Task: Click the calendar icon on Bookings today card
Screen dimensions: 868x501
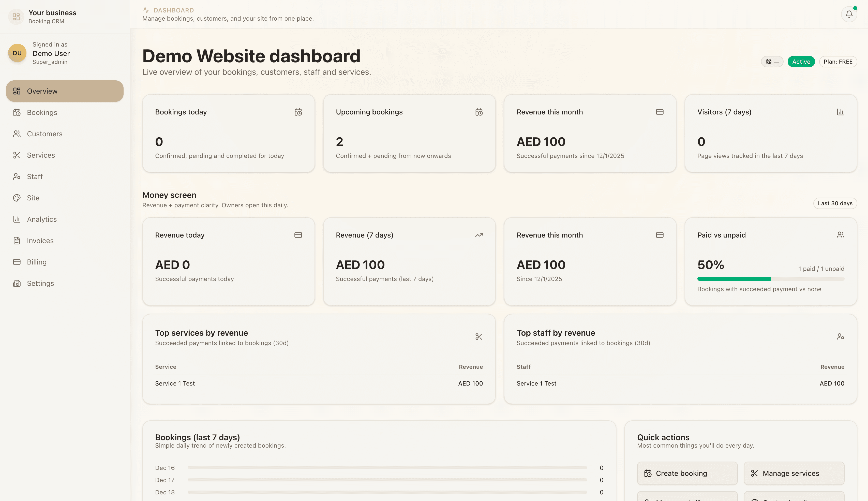Action: point(298,112)
